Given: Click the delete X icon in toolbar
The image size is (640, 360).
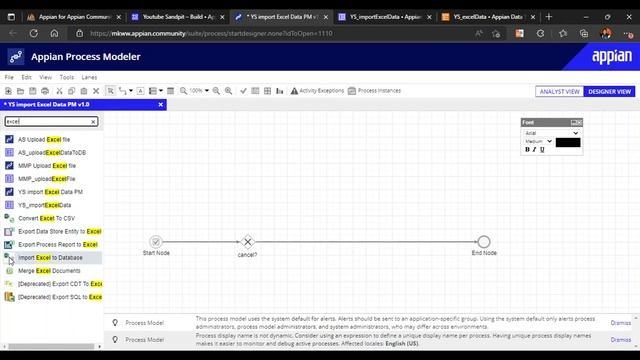Looking at the screenshot, I should point(96,91).
